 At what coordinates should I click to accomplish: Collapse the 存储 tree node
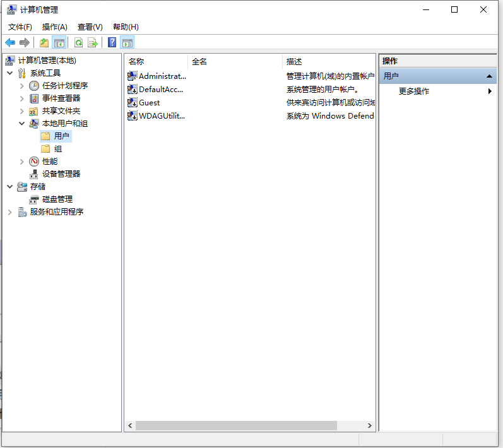pos(10,186)
